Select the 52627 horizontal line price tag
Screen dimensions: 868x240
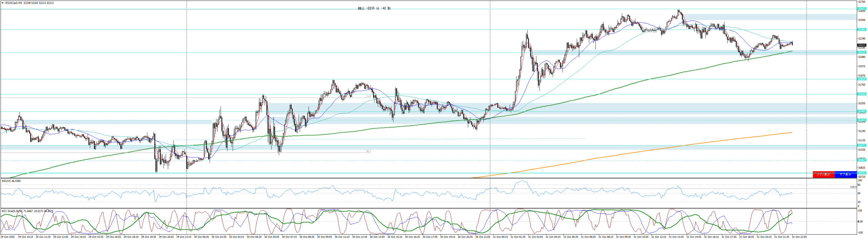pyautogui.click(x=862, y=9)
